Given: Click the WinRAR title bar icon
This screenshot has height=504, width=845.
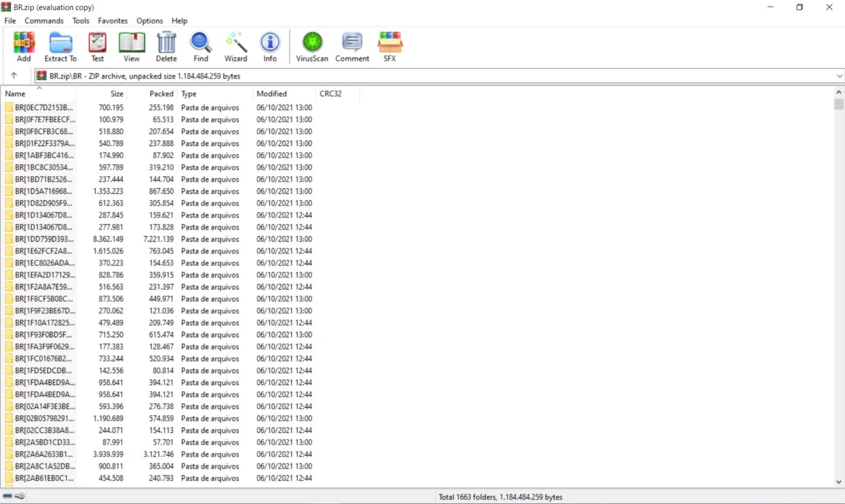Looking at the screenshot, I should (6, 7).
